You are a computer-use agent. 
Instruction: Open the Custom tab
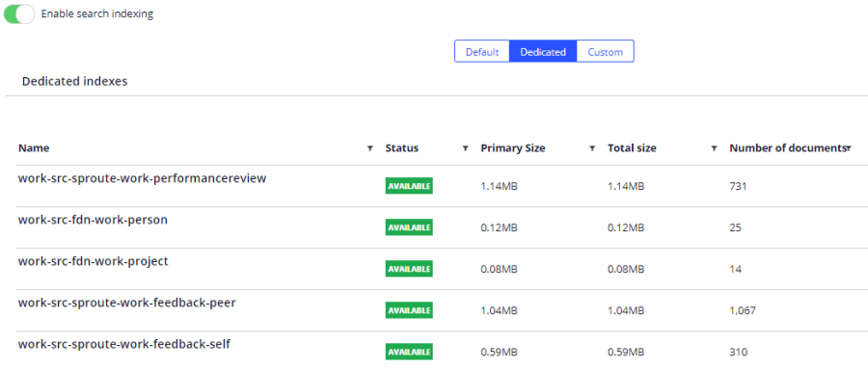click(x=605, y=52)
